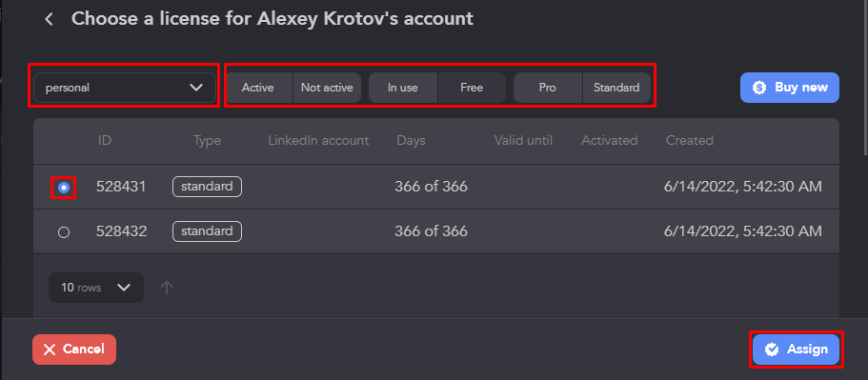868x380 pixels.
Task: Sort by the Created column header
Action: pyautogui.click(x=689, y=141)
